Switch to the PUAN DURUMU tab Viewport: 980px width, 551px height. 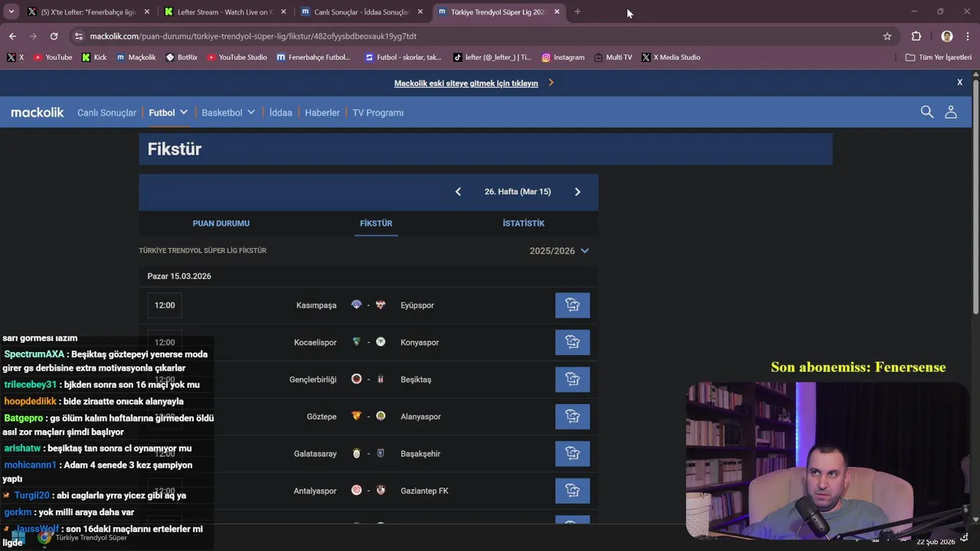221,223
